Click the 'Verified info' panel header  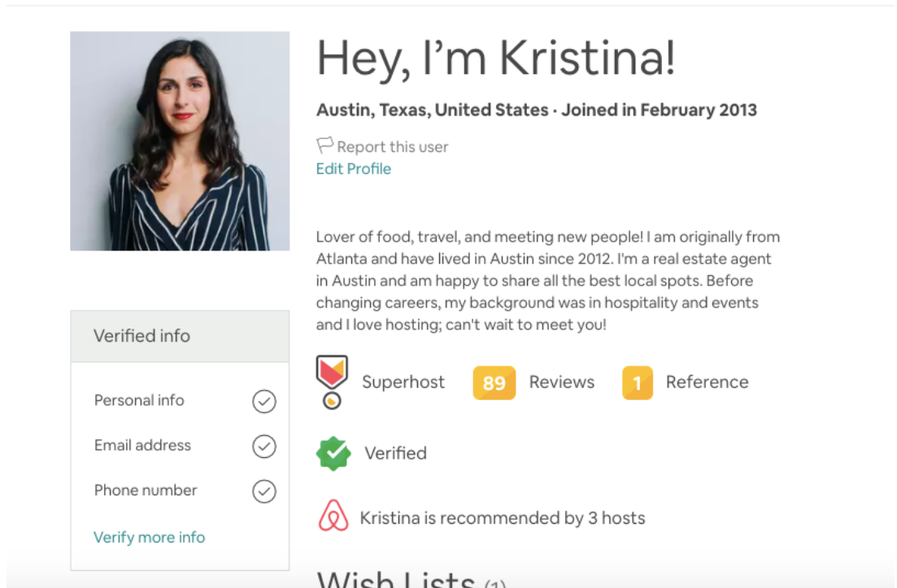pyautogui.click(x=180, y=337)
